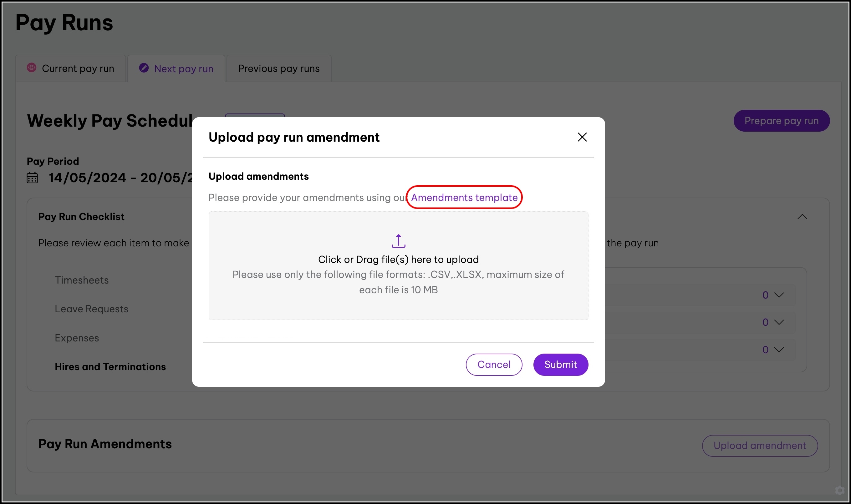Click the calendar icon beside Pay Period
The height and width of the screenshot is (504, 851).
click(32, 178)
